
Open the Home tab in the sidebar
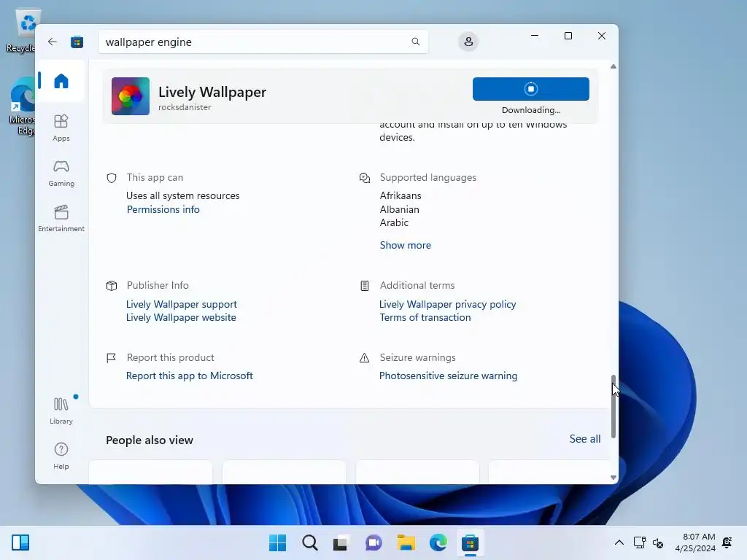click(61, 81)
